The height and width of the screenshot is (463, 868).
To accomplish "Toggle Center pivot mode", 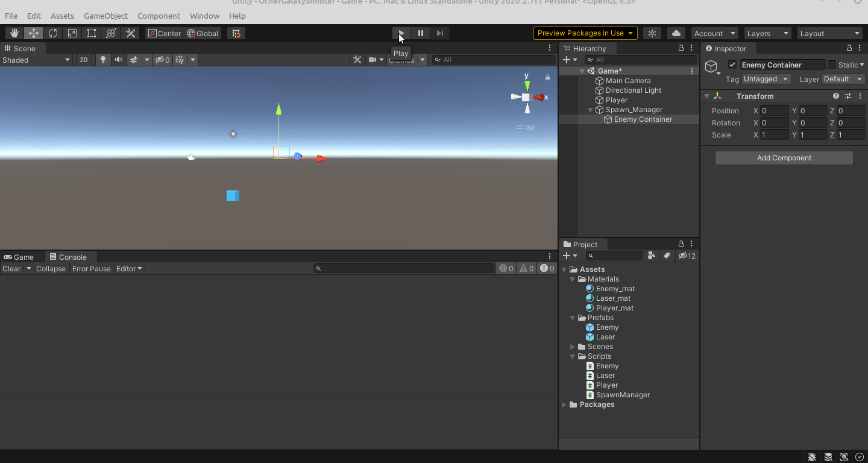I will 165,33.
